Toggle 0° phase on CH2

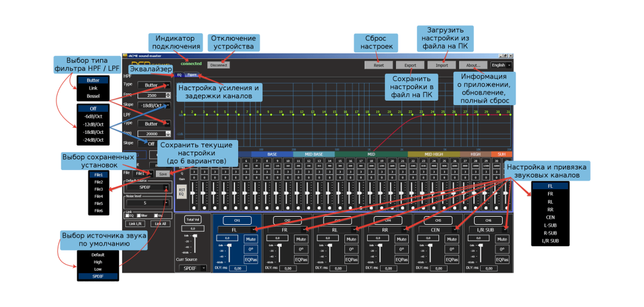(301, 249)
